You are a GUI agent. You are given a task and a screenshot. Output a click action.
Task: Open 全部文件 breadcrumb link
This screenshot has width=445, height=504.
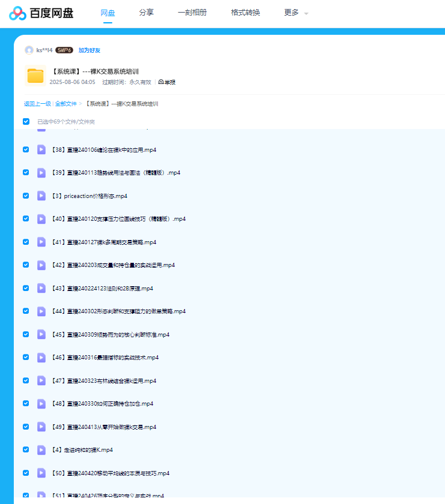coord(66,104)
